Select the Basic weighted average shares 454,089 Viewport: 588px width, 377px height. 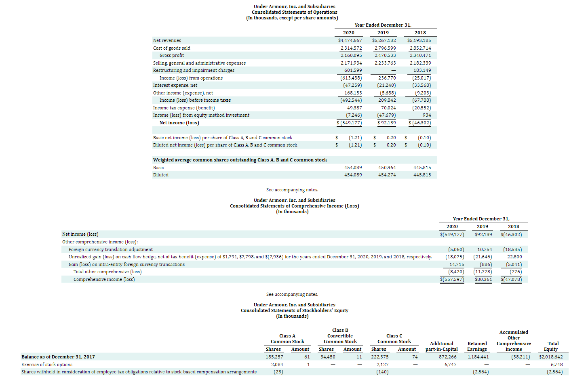(351, 167)
